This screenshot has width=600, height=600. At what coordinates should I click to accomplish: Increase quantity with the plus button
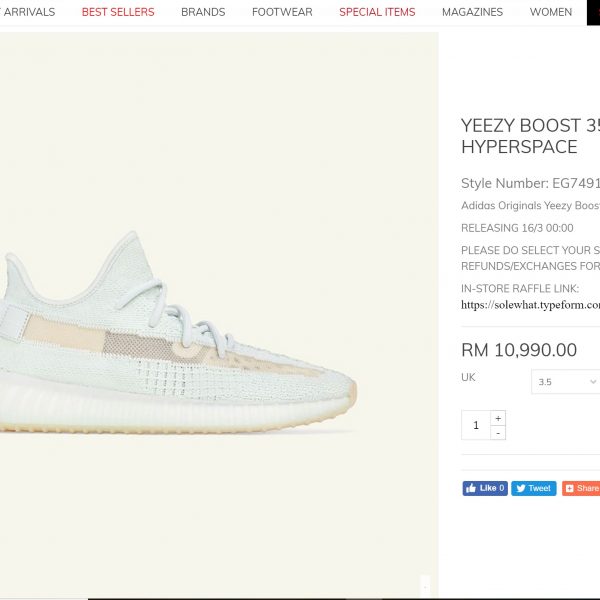(x=498, y=418)
